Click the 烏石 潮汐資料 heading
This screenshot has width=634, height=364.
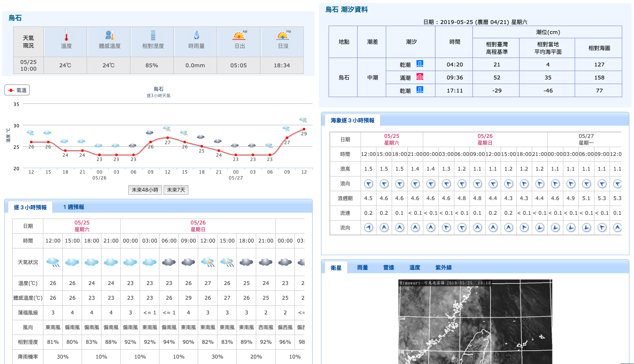point(347,9)
